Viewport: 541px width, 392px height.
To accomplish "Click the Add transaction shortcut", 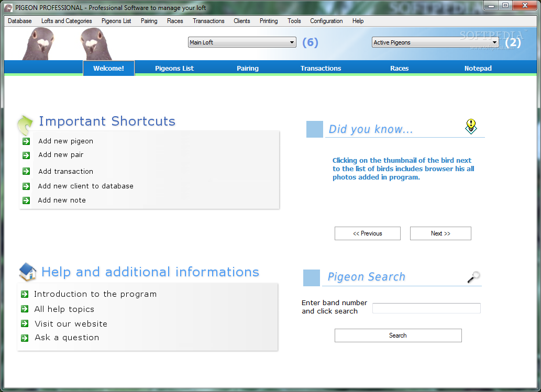I will [x=66, y=171].
